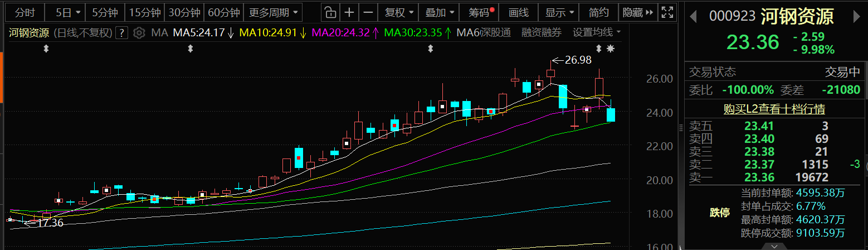
Task: Click the 融资融券 label
Action: click(542, 32)
